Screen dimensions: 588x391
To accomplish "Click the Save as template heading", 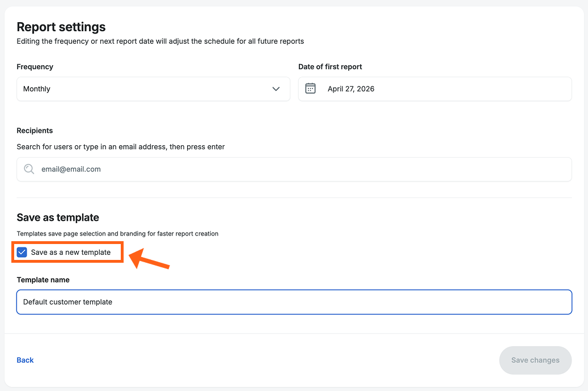I will (58, 217).
